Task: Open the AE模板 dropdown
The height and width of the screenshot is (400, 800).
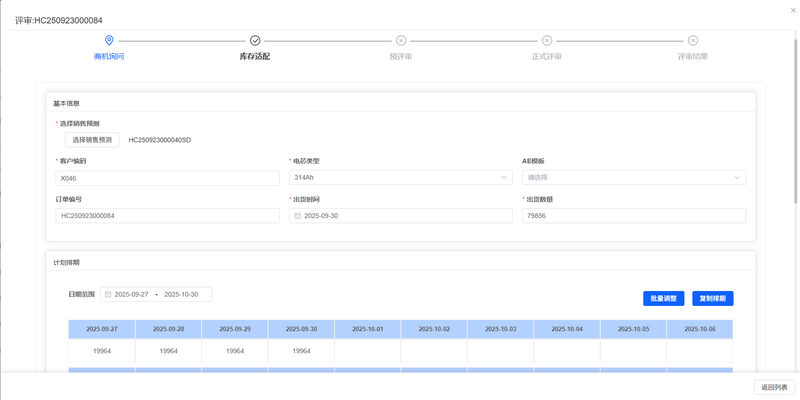Action: click(634, 178)
